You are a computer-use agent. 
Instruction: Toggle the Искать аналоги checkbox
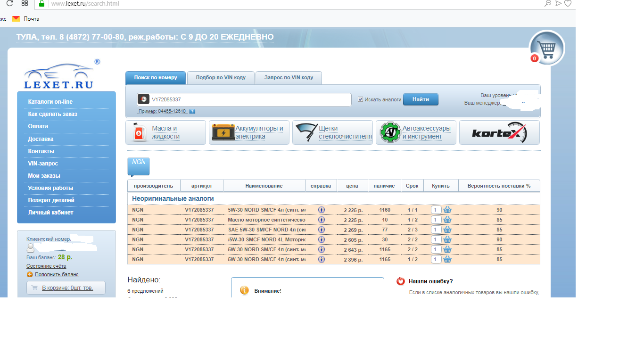pos(360,99)
